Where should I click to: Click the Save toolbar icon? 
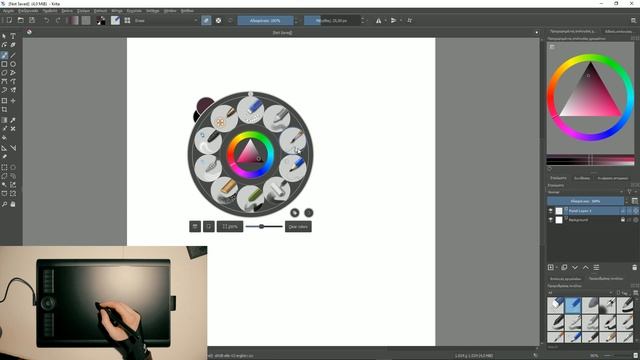click(x=32, y=20)
